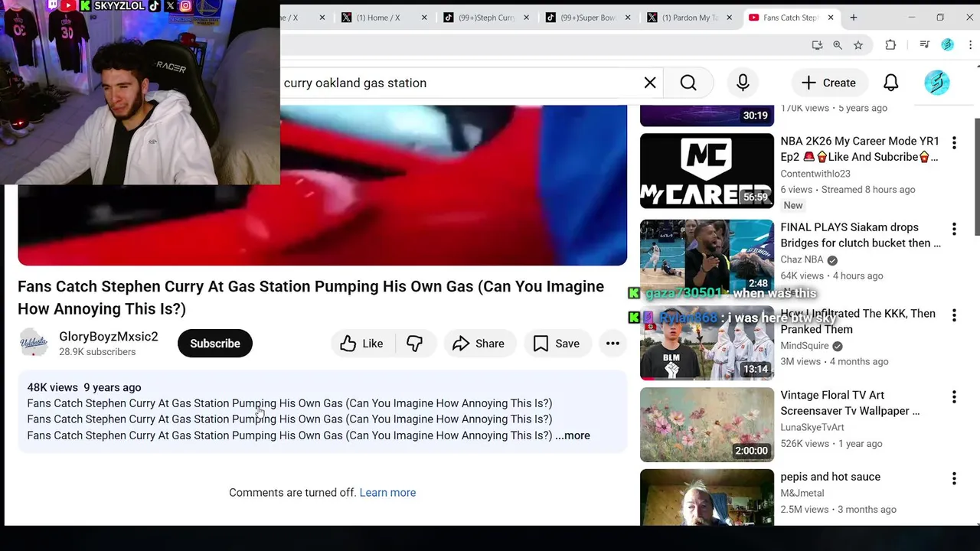Open the notifications bell
The image size is (980, 551).
coord(891,83)
